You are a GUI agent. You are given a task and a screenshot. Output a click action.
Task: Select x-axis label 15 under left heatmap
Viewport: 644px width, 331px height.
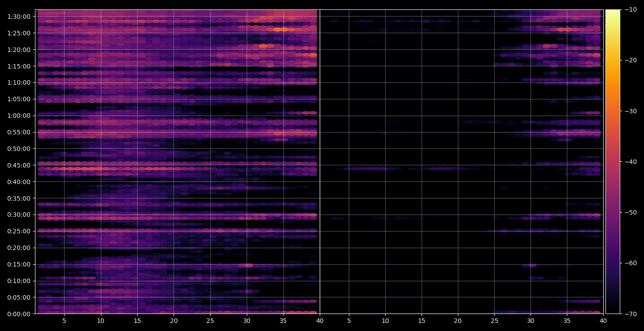pos(137,321)
